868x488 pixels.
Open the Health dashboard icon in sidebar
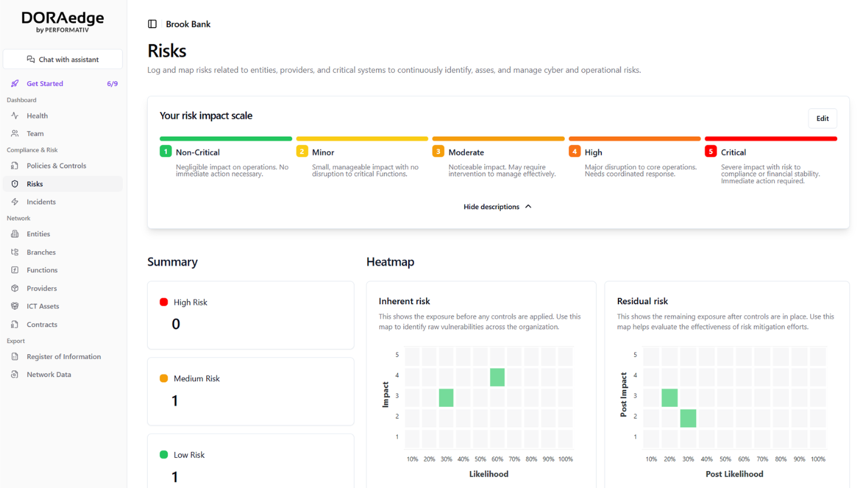click(x=16, y=115)
